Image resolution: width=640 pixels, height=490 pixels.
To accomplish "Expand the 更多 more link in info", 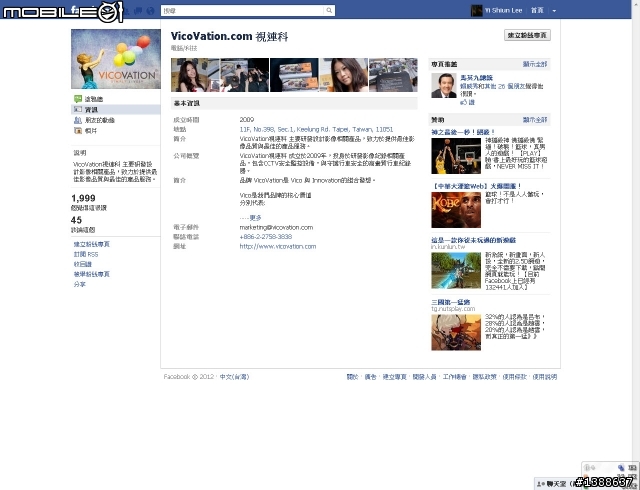I will pyautogui.click(x=250, y=218).
